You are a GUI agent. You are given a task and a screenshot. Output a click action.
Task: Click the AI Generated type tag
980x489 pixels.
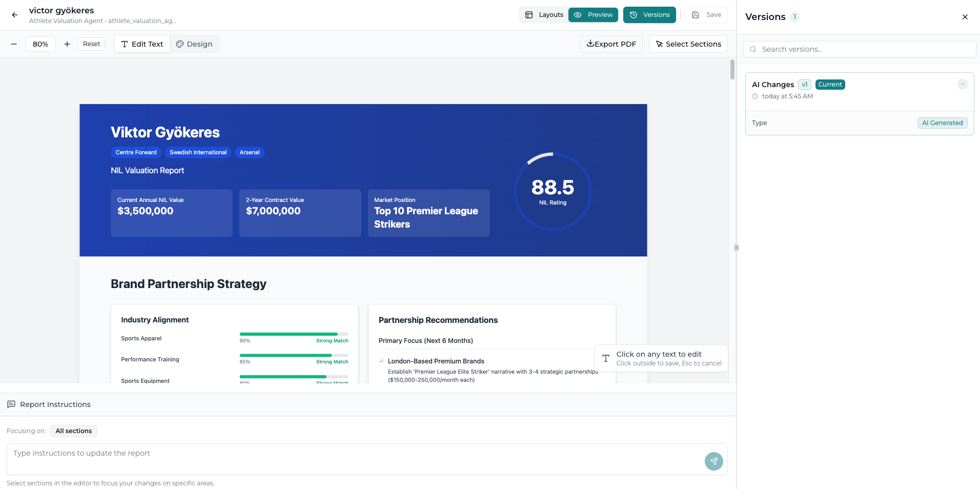click(x=942, y=123)
